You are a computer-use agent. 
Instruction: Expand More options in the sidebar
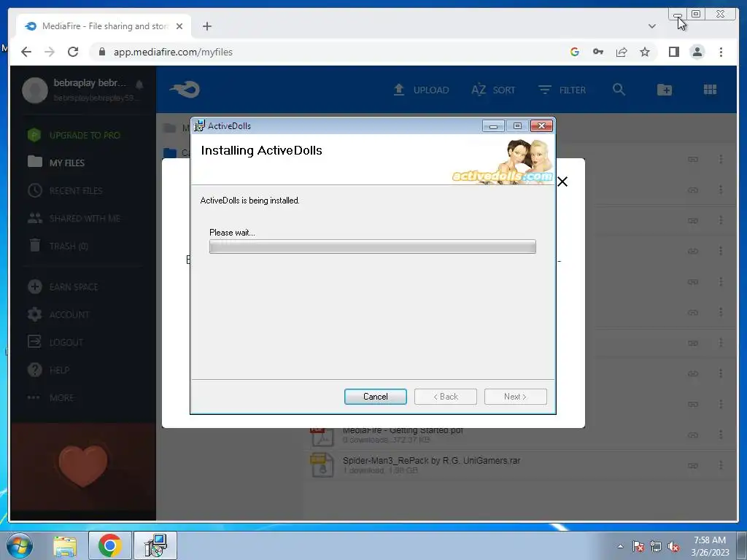pyautogui.click(x=50, y=397)
